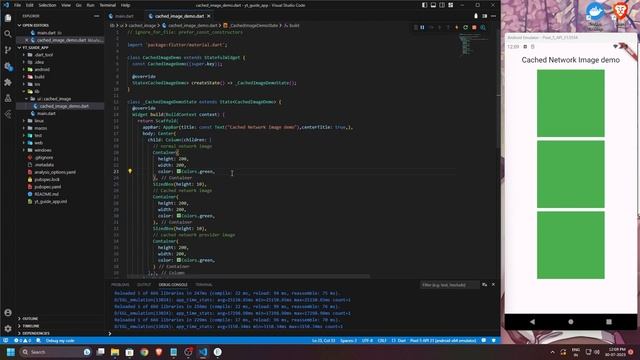Image resolution: width=640 pixels, height=360 pixels.
Task: Open the File menu
Action: 17,5
